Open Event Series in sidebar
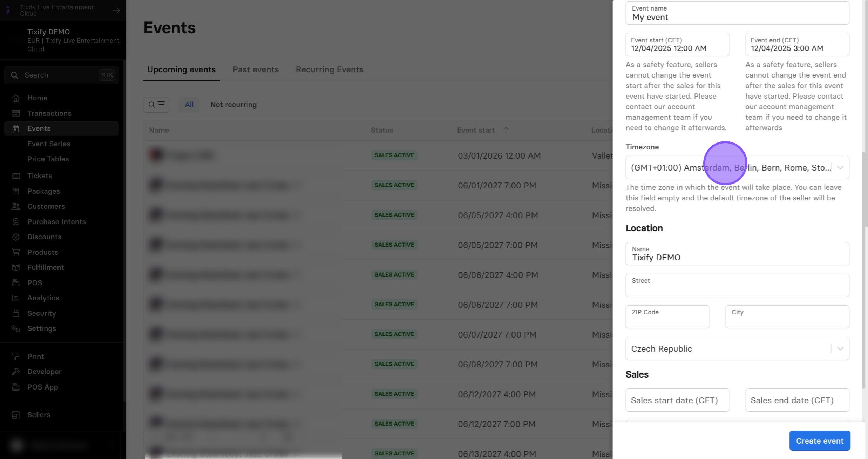This screenshot has height=459, width=868. point(49,144)
